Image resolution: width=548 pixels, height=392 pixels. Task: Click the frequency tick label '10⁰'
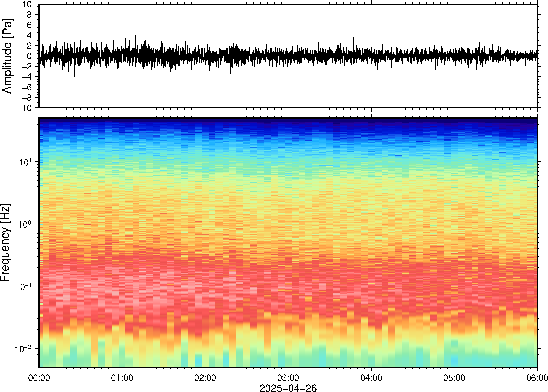(25, 224)
